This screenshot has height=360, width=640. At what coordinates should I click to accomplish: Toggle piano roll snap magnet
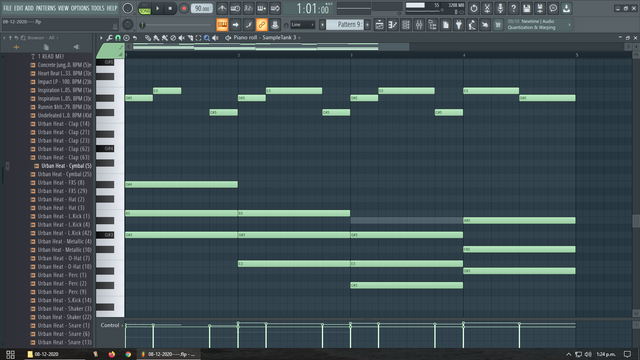118,38
